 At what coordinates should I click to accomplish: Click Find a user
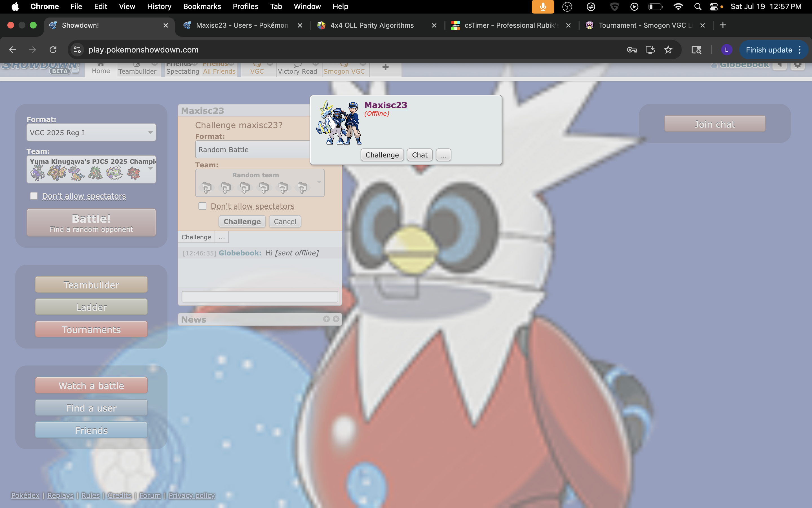pos(91,408)
